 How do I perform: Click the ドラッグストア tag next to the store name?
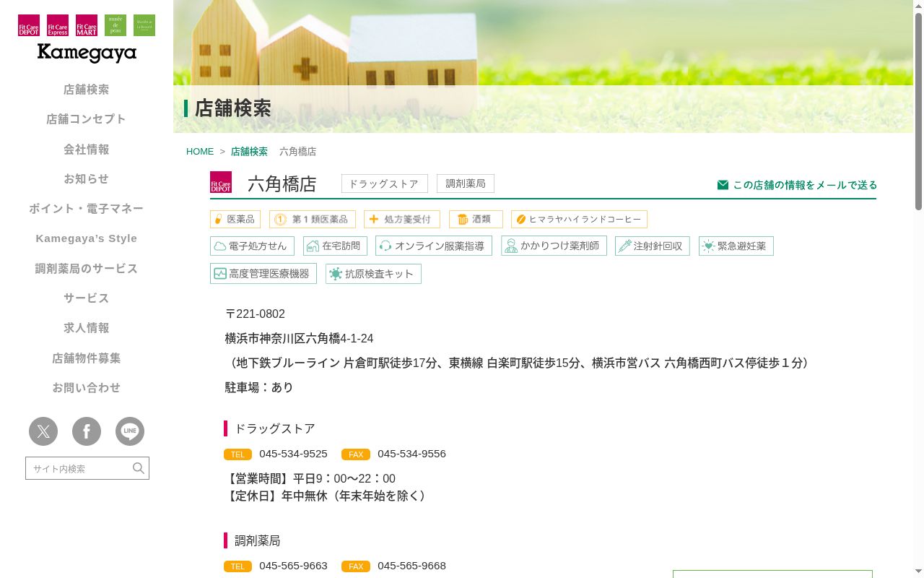tap(385, 184)
